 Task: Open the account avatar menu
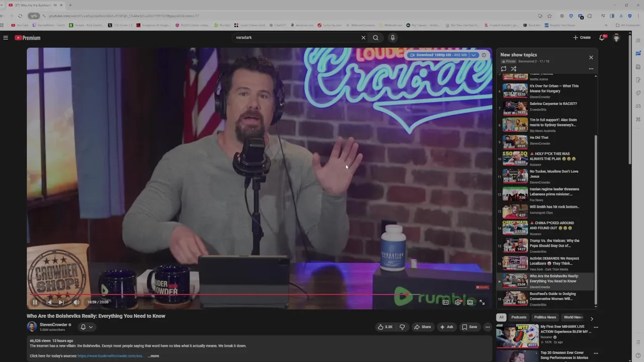(x=616, y=38)
